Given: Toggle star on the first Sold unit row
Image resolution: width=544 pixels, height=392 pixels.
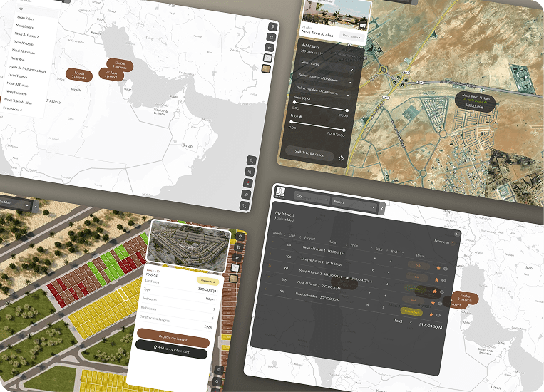Looking at the screenshot, I should point(438,268).
